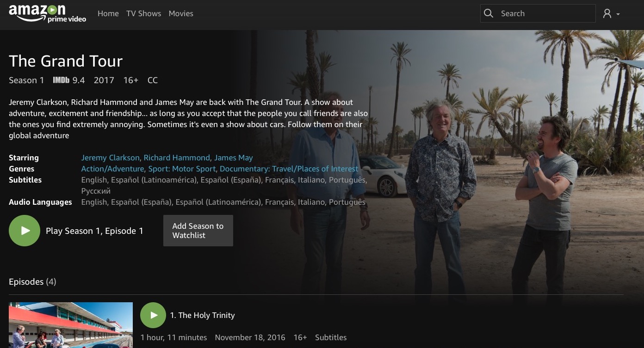Open James May's page
Viewport: 644px width, 348px height.
(234, 158)
